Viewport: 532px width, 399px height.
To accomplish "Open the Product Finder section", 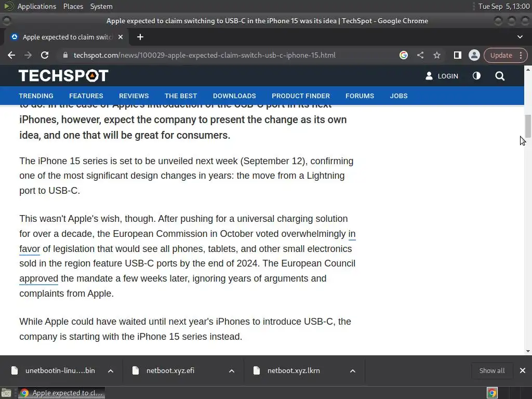I will [x=301, y=96].
